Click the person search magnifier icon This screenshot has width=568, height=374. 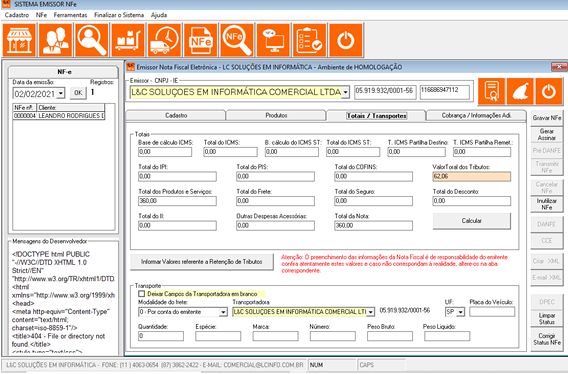point(92,40)
